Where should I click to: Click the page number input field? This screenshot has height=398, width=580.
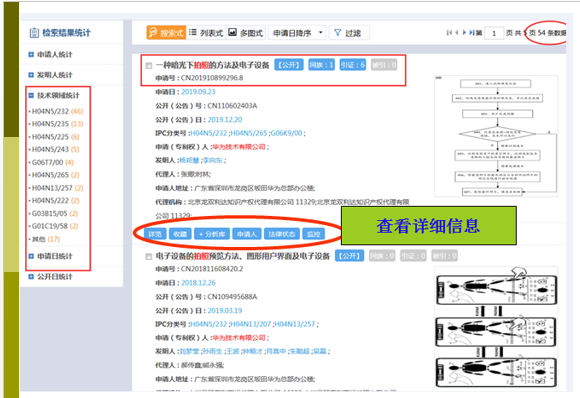[x=494, y=33]
